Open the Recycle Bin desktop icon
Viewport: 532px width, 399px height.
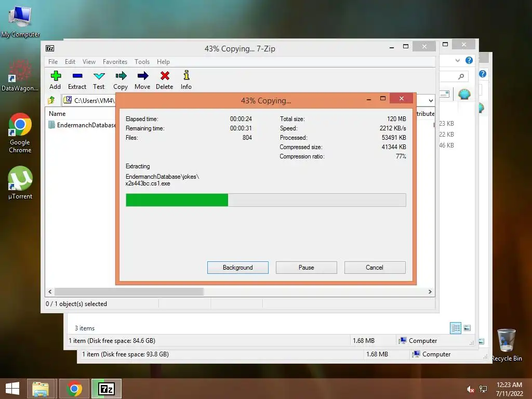tap(507, 345)
